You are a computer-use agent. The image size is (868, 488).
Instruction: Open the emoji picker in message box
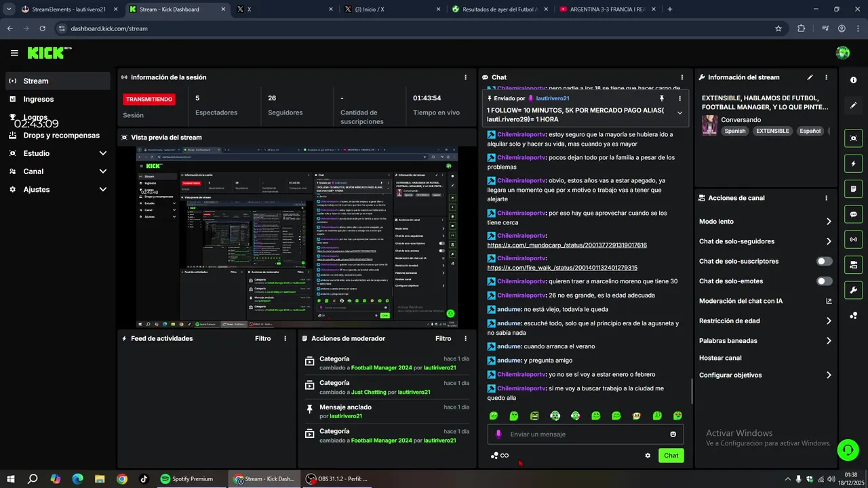(673, 434)
